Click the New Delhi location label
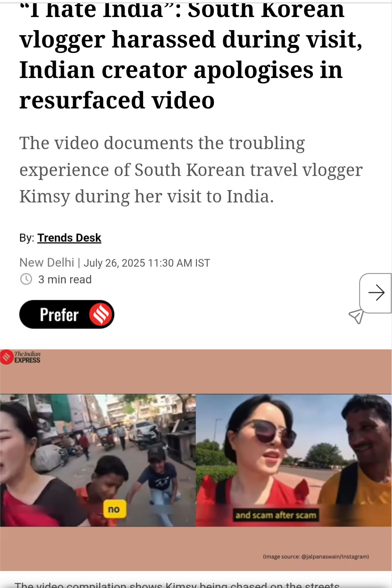Viewport: 392px width, 588px height. [47, 262]
